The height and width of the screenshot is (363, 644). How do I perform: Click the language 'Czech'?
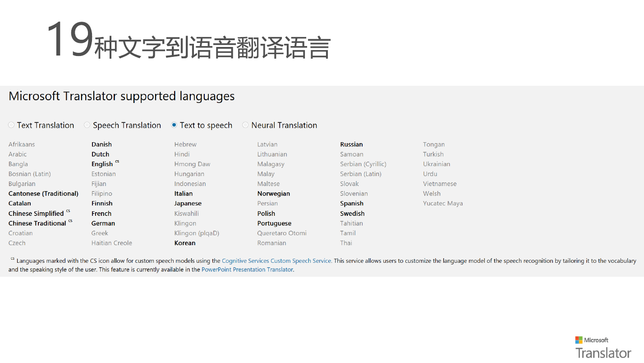pos(17,243)
